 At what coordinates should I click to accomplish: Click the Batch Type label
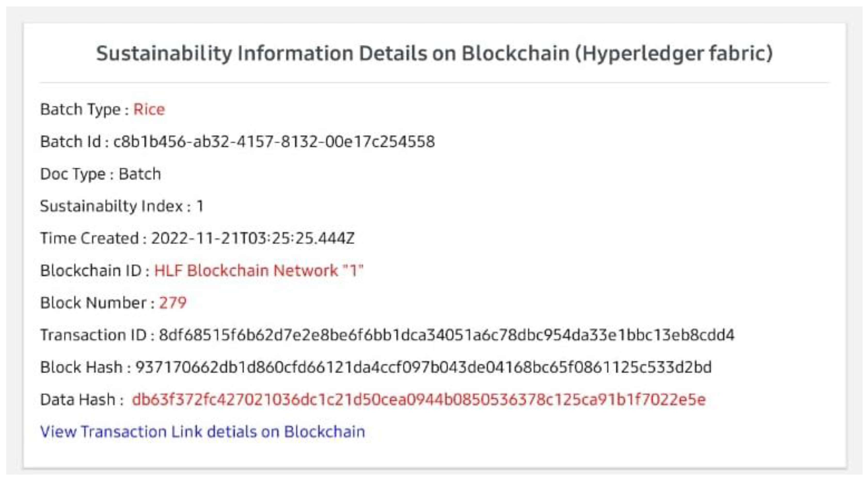(80, 109)
